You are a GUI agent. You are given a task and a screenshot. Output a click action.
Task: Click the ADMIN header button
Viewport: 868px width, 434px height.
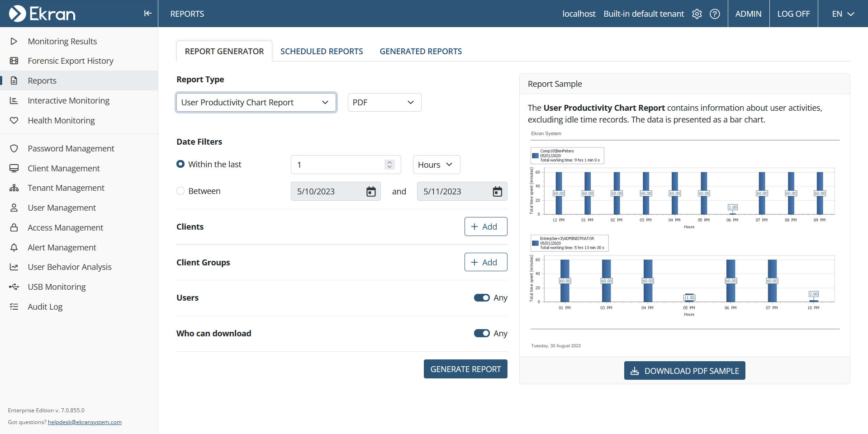[x=749, y=14]
